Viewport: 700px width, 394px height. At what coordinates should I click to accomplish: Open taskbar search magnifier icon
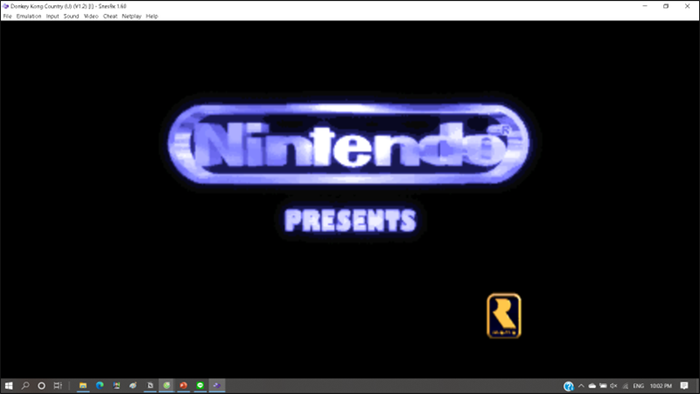25,386
